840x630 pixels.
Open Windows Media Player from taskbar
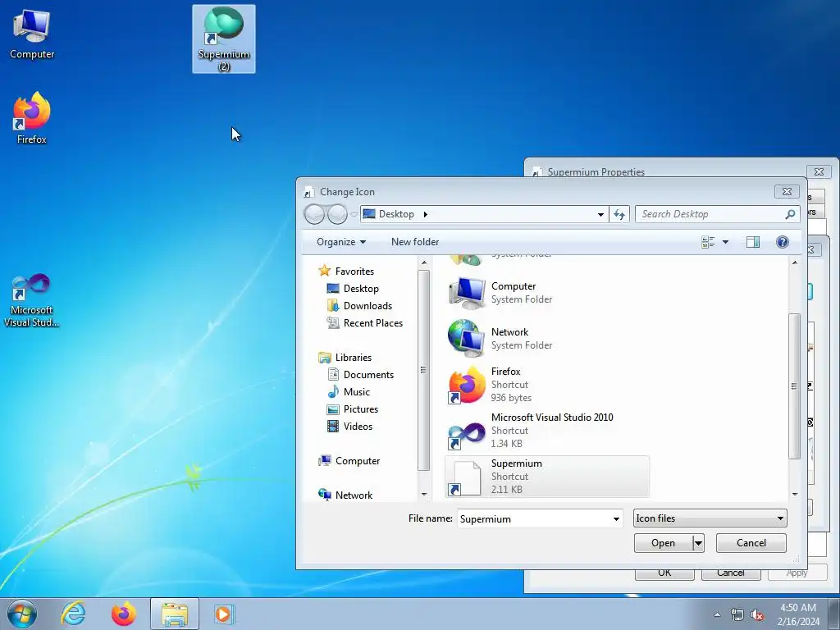click(223, 614)
